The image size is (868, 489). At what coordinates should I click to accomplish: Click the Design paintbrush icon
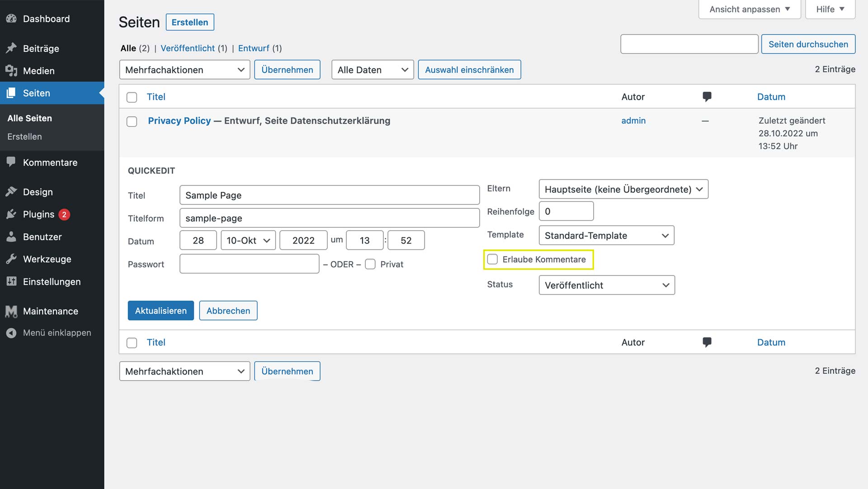(x=11, y=192)
